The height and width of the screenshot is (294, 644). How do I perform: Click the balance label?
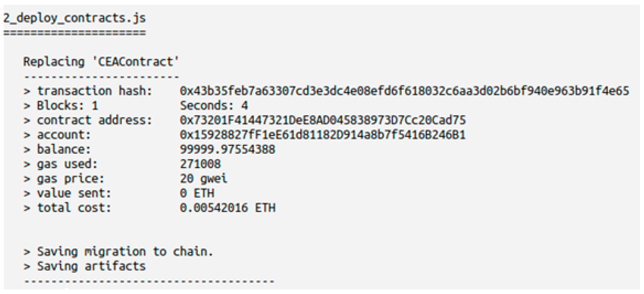64,150
